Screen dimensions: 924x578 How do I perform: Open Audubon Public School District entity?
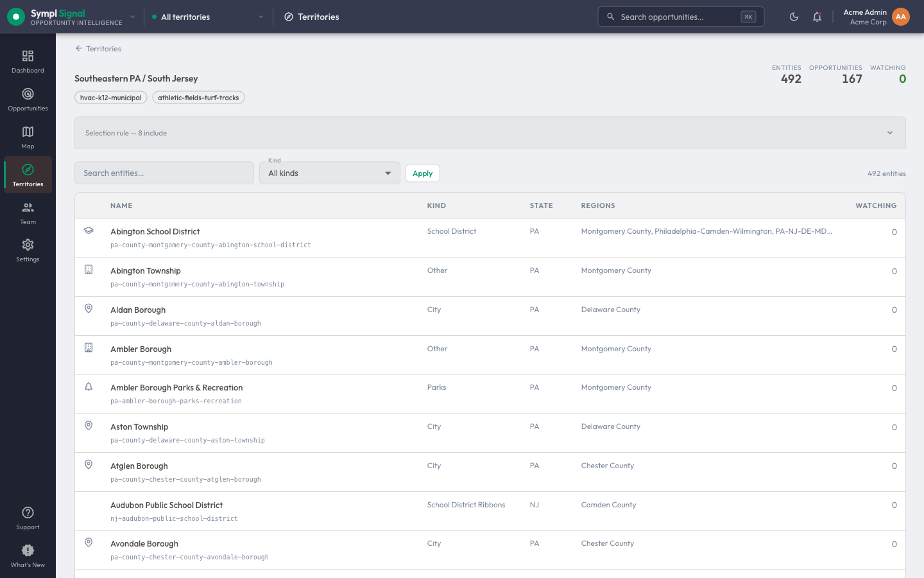(167, 505)
